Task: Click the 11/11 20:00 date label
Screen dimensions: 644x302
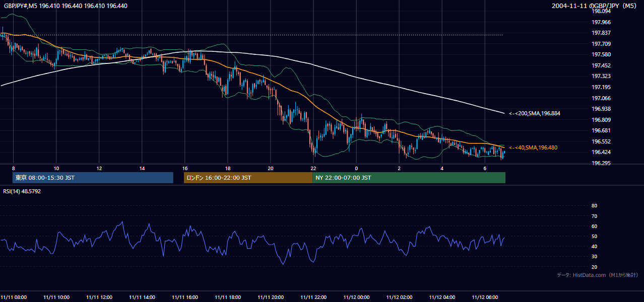Action: click(x=271, y=297)
